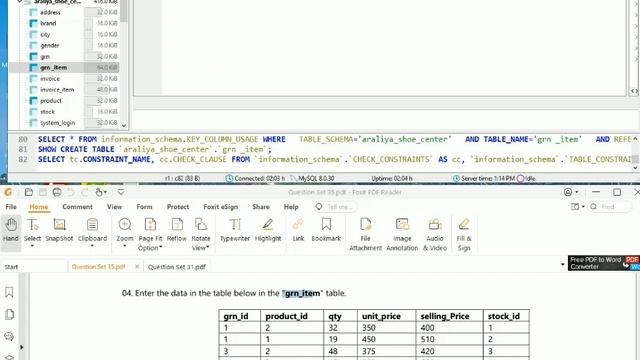Open the View ribbon tab
This screenshot has height=360, width=640.
pos(114,207)
